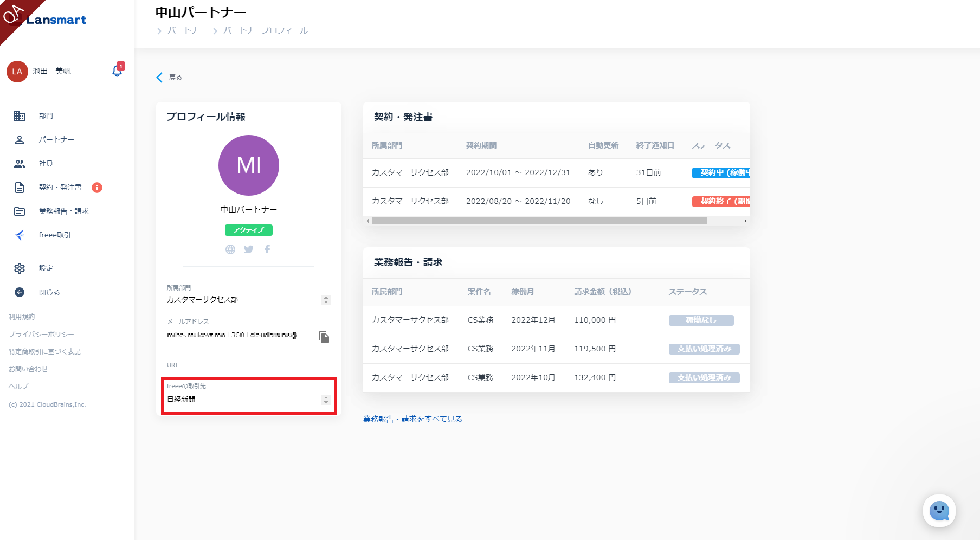This screenshot has width=980, height=540.
Task: Open the partner's Twitter icon
Action: click(249, 249)
